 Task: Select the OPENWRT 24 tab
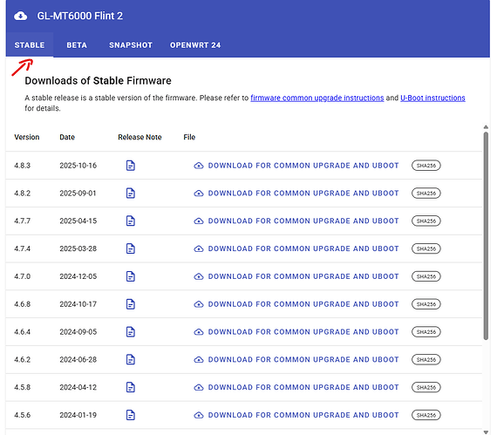(x=195, y=45)
